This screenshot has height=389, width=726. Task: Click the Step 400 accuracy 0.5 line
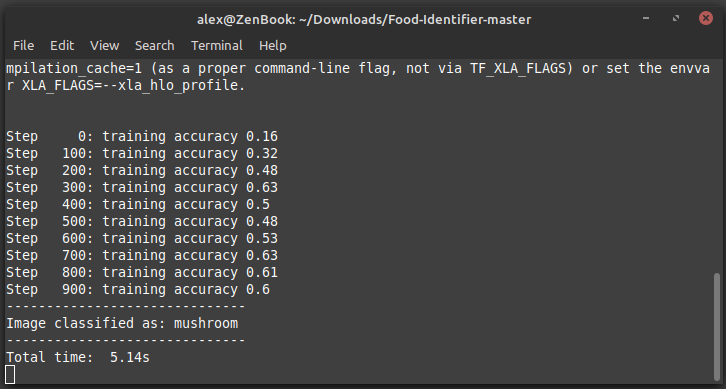pyautogui.click(x=138, y=204)
